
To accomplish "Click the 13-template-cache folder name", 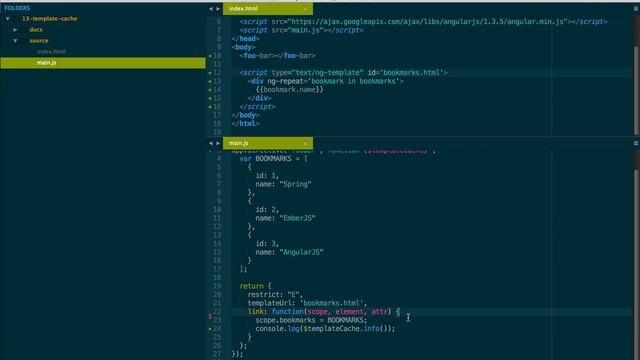I will [49, 19].
